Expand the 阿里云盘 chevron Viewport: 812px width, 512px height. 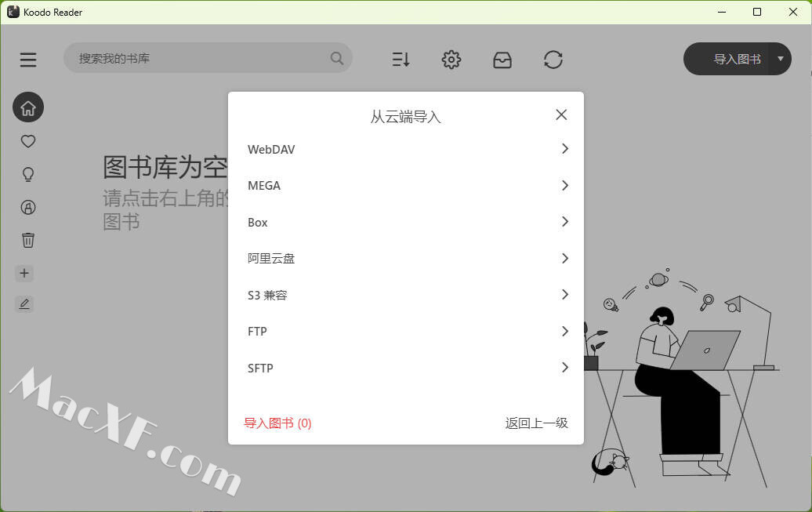pos(565,258)
